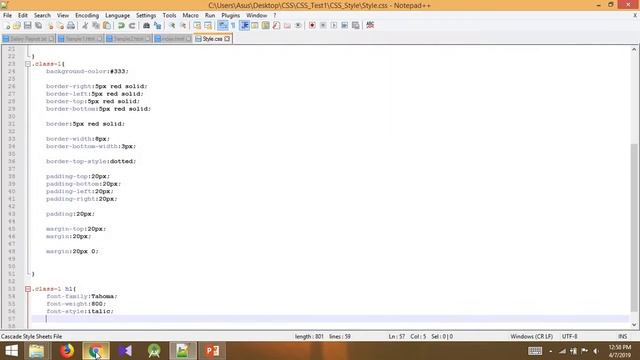Screen dimensions: 640x360
Task: Click the scrollbar up arrow
Action: (634, 49)
